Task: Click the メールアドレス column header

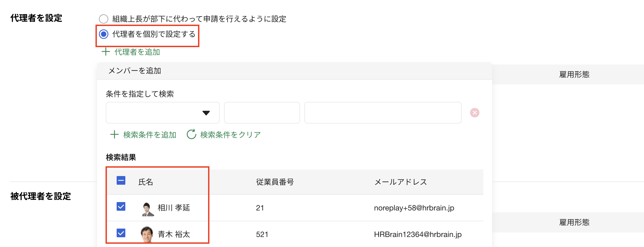Action: click(400, 182)
